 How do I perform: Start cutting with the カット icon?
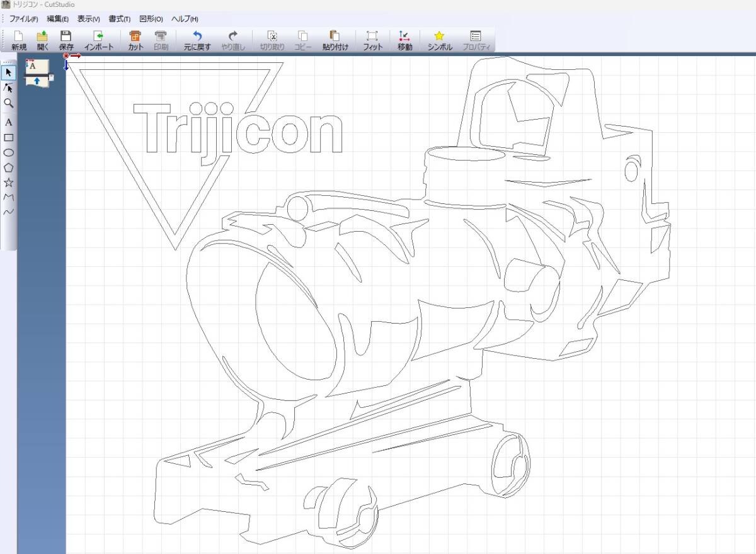[135, 40]
